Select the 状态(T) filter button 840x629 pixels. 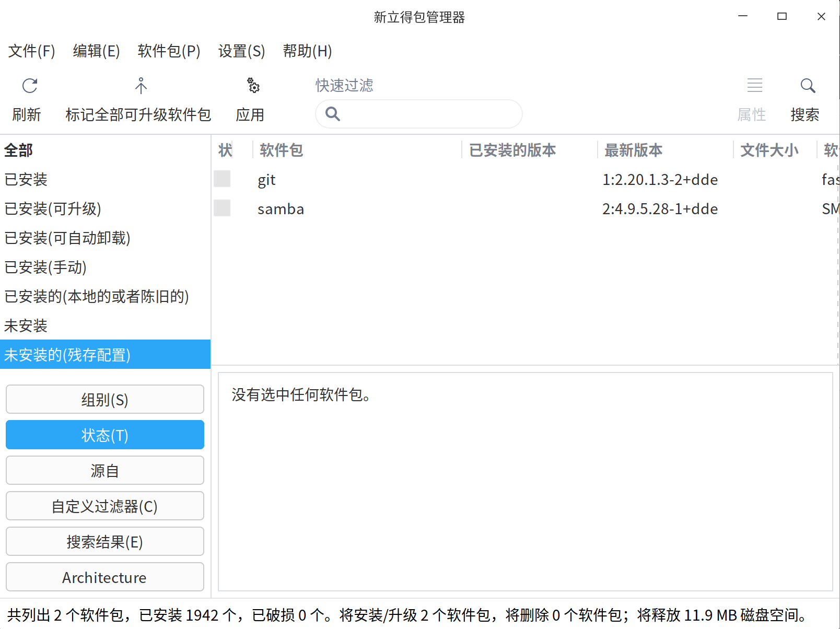tap(104, 435)
